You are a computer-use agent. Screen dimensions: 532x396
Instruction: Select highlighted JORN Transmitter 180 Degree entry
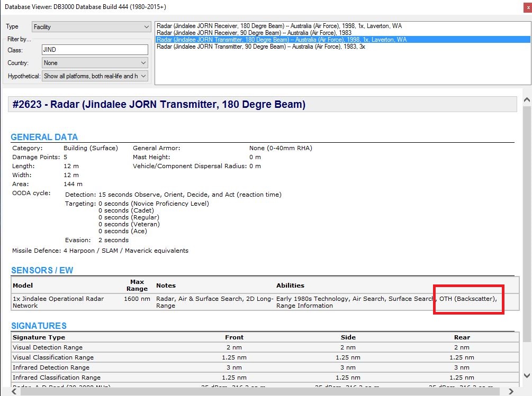281,40
